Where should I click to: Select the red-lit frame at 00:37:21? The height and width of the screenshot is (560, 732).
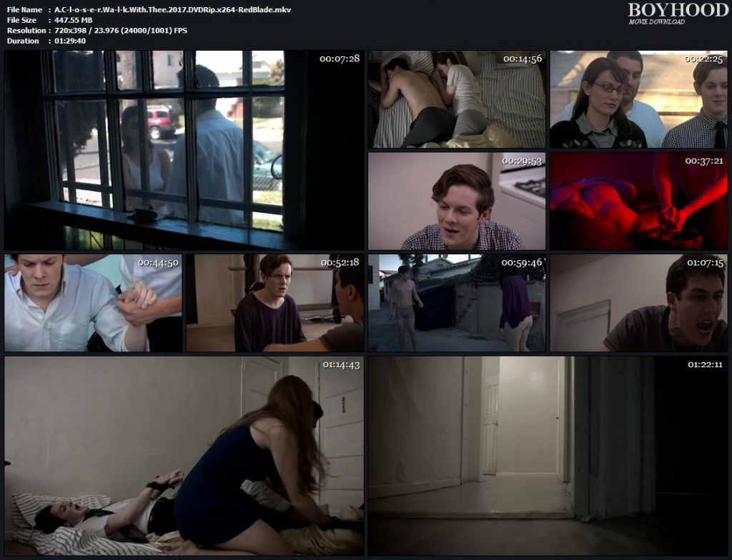(638, 201)
